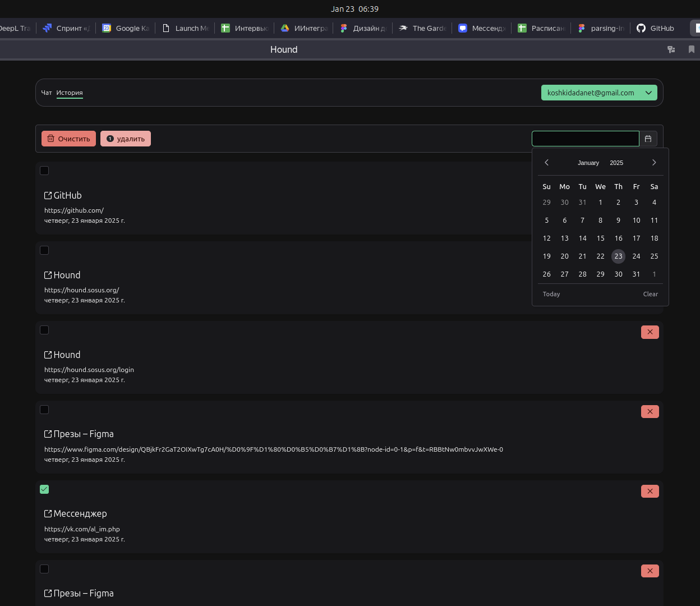Open the GitHub history link
700x606 pixels.
67,195
